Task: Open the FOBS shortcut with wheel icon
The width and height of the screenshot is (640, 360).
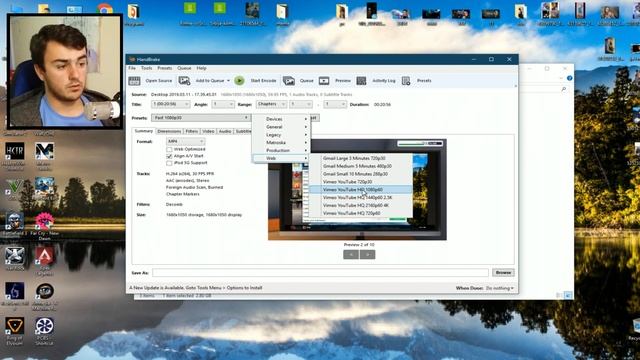Action: [44, 326]
